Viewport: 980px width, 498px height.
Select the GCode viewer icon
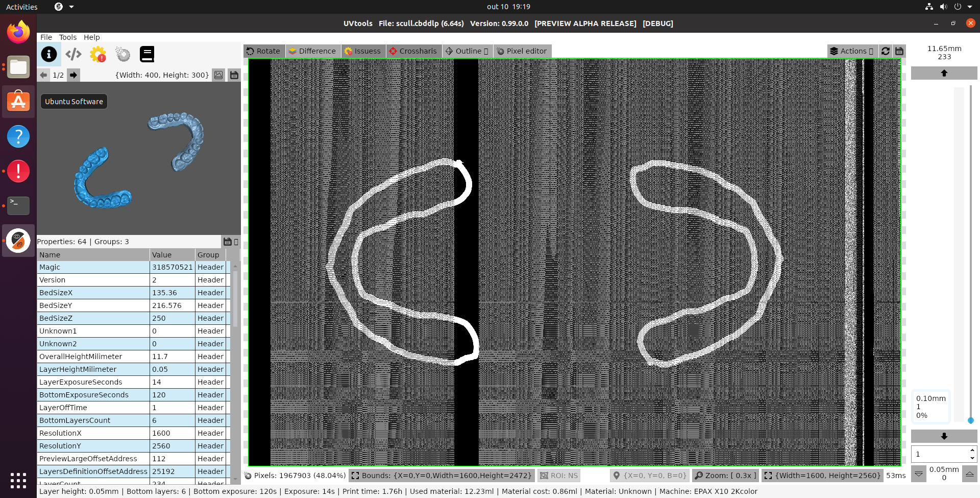(73, 54)
